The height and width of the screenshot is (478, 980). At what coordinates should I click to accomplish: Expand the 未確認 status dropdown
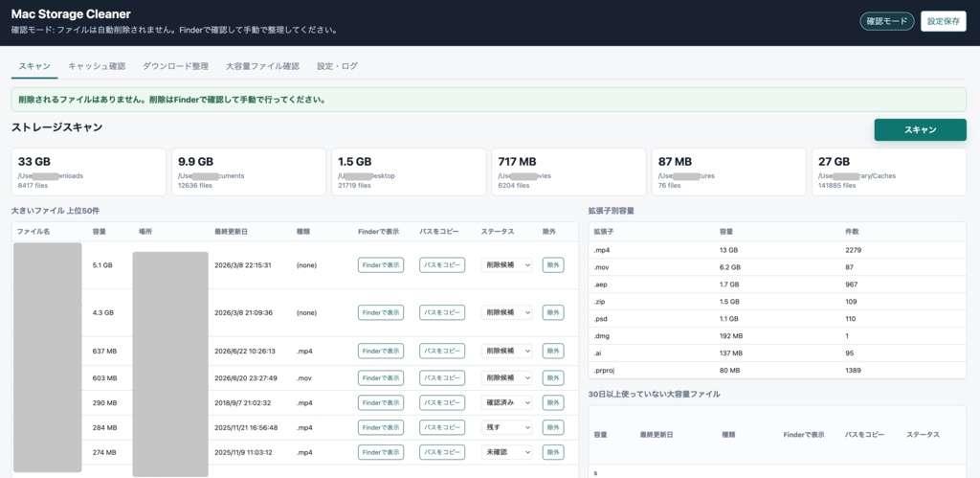pos(506,452)
